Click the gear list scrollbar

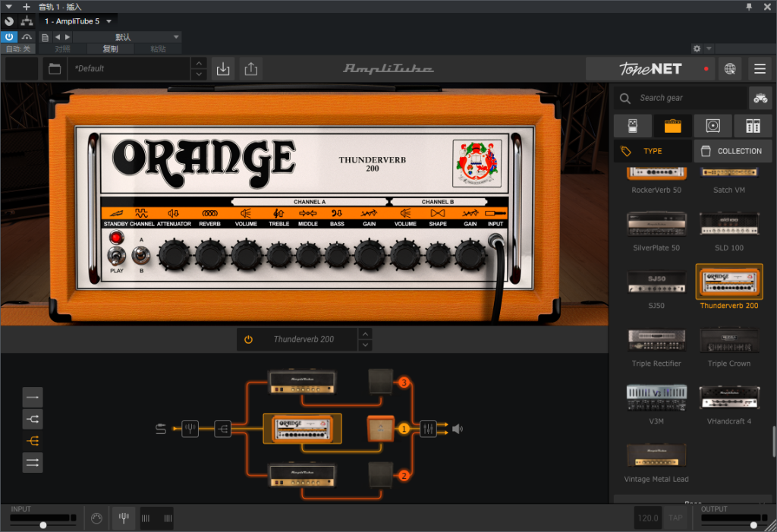coord(773,441)
